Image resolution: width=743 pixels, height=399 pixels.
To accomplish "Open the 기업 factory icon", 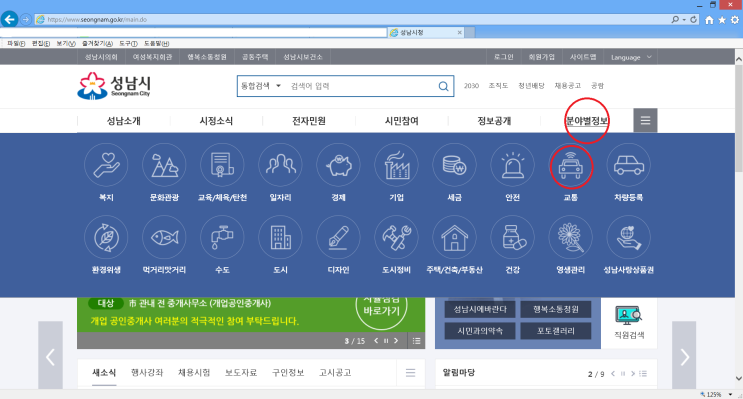I will click(x=397, y=165).
